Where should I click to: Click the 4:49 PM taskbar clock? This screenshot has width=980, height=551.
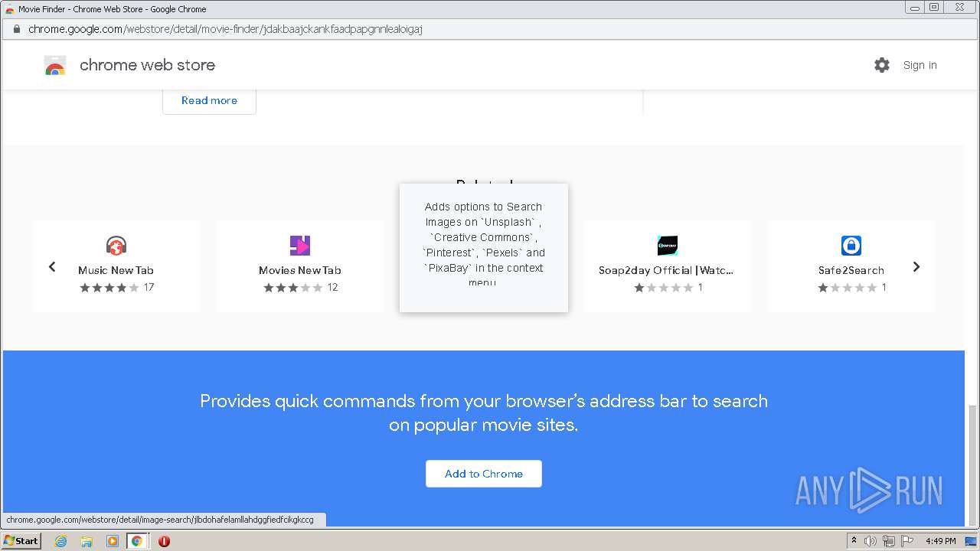pyautogui.click(x=940, y=541)
